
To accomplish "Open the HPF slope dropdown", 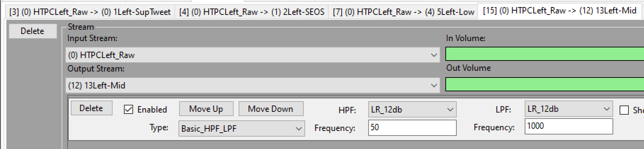I will (x=412, y=110).
